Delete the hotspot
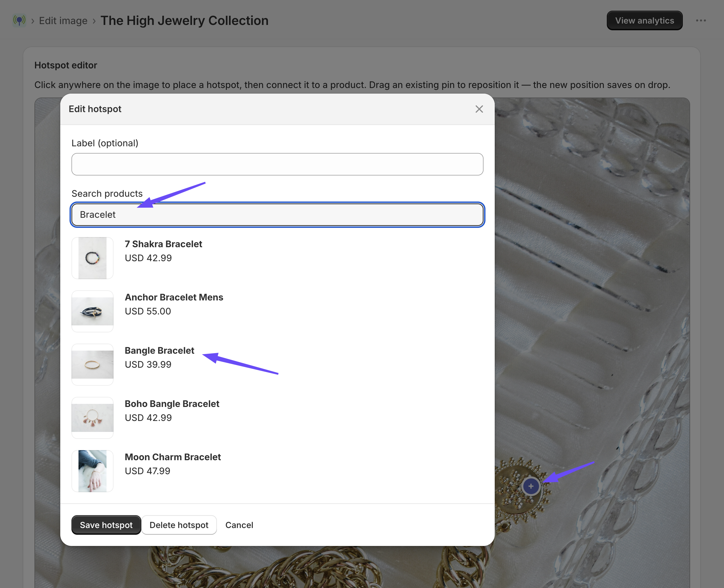The width and height of the screenshot is (724, 588). click(179, 525)
